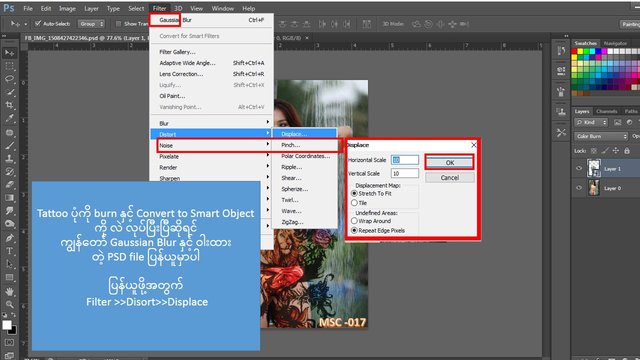Click the yellow swatch in Swatches panel

[580, 51]
